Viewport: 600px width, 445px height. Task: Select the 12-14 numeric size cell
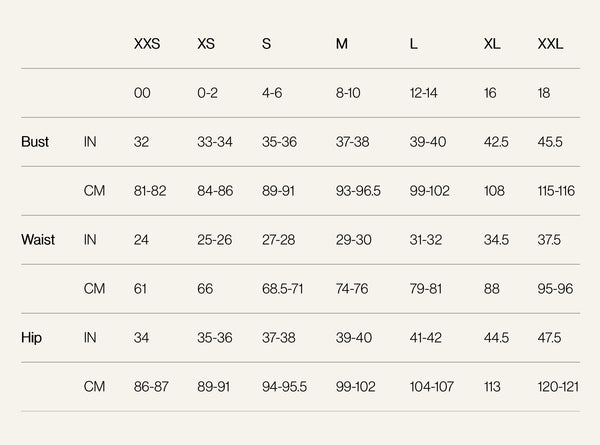point(423,93)
